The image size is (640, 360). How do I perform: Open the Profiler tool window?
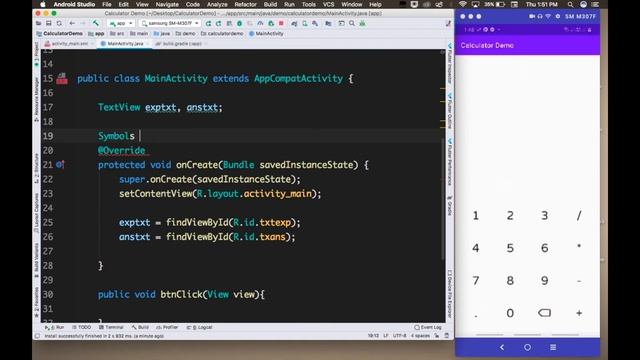tap(167, 327)
